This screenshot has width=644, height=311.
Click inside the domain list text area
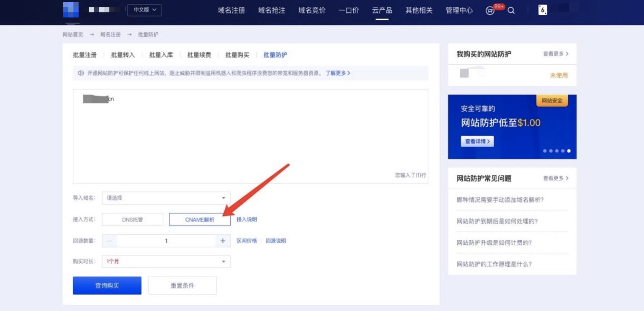[250, 136]
